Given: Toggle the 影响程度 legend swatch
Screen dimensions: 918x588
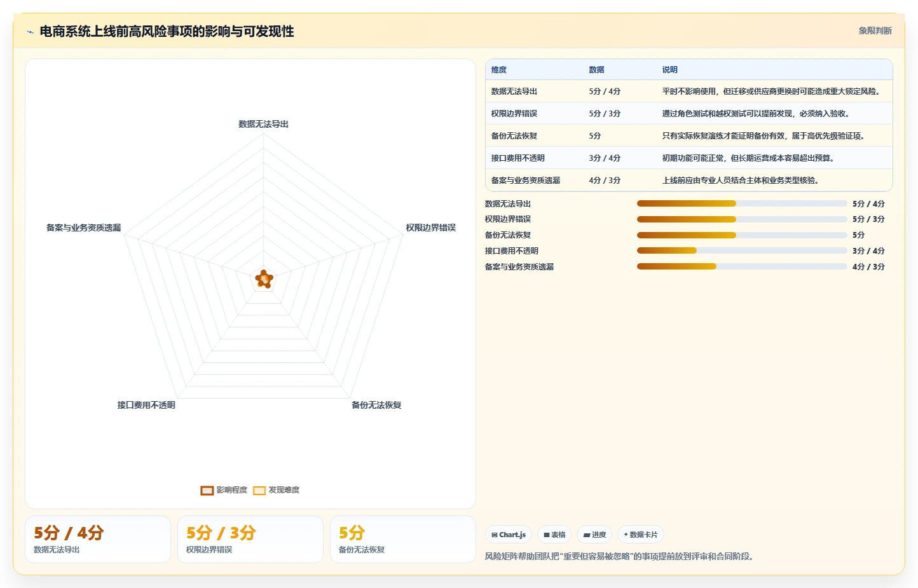Looking at the screenshot, I should [207, 490].
